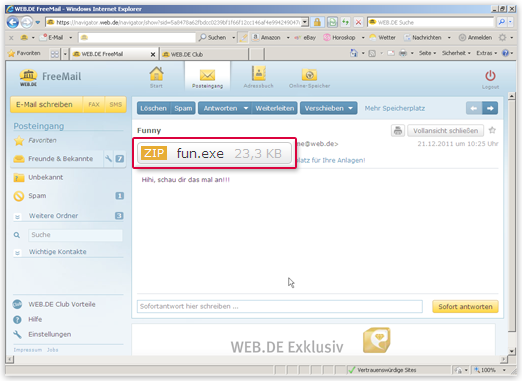Viewport: 522px width, 381px height.
Task: Click the quick tabs grid icon
Action: [55, 54]
